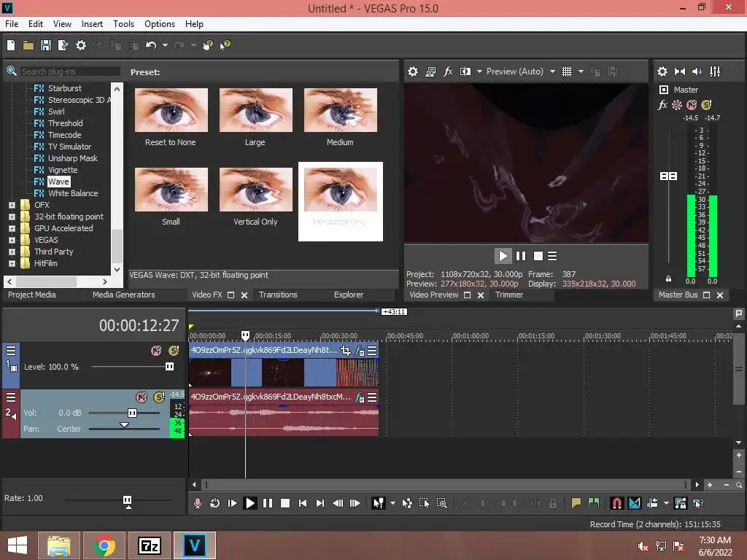Image resolution: width=747 pixels, height=560 pixels.
Task: Expand the 32-bit floating point folder
Action: 12,217
